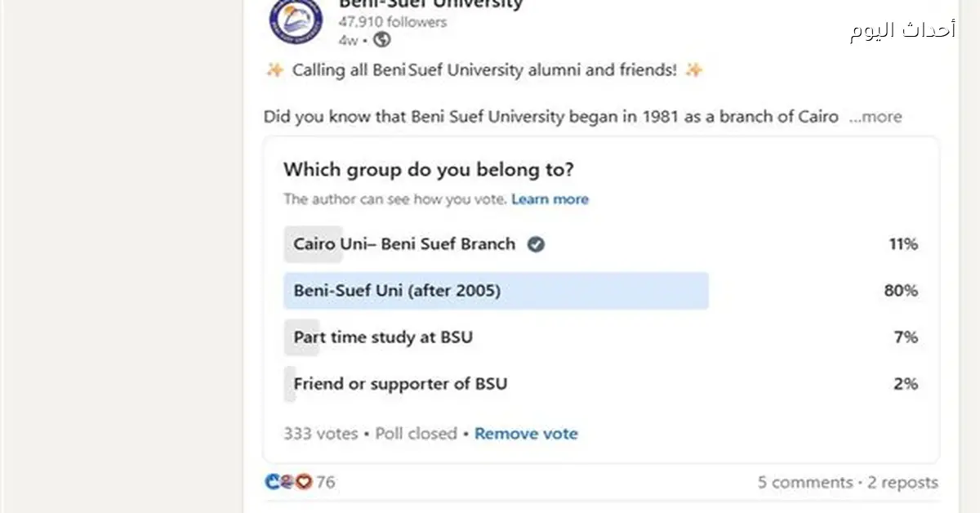Screen dimensions: 980x513
Task: View the 2 reposts list
Action: click(x=902, y=483)
